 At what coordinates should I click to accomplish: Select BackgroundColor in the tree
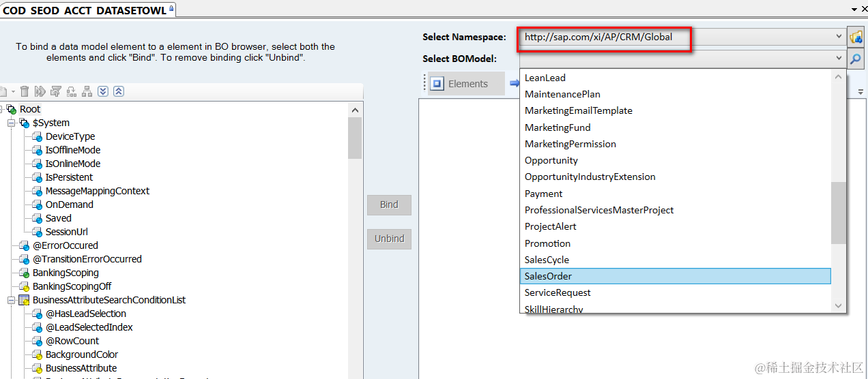[x=82, y=354]
